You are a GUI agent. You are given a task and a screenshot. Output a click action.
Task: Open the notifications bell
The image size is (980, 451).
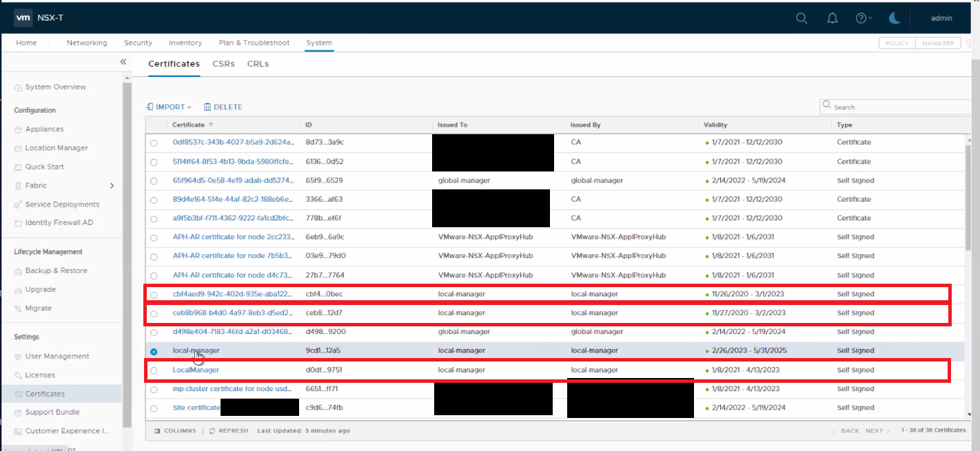(832, 18)
